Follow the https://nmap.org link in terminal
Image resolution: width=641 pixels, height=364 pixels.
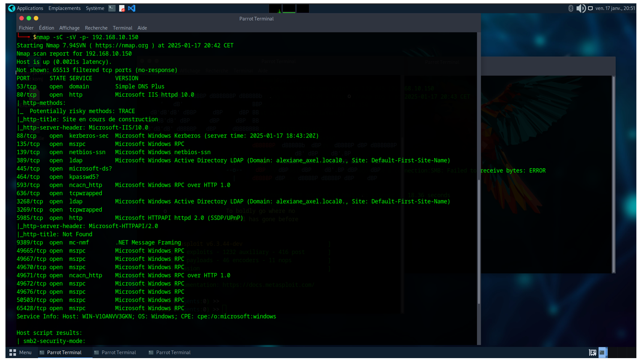(x=122, y=45)
